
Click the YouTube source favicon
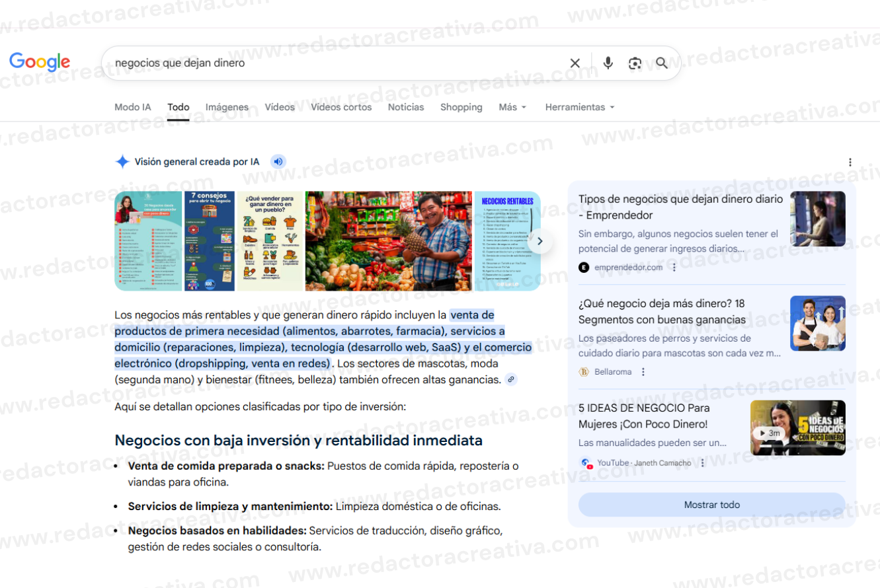coord(586,463)
